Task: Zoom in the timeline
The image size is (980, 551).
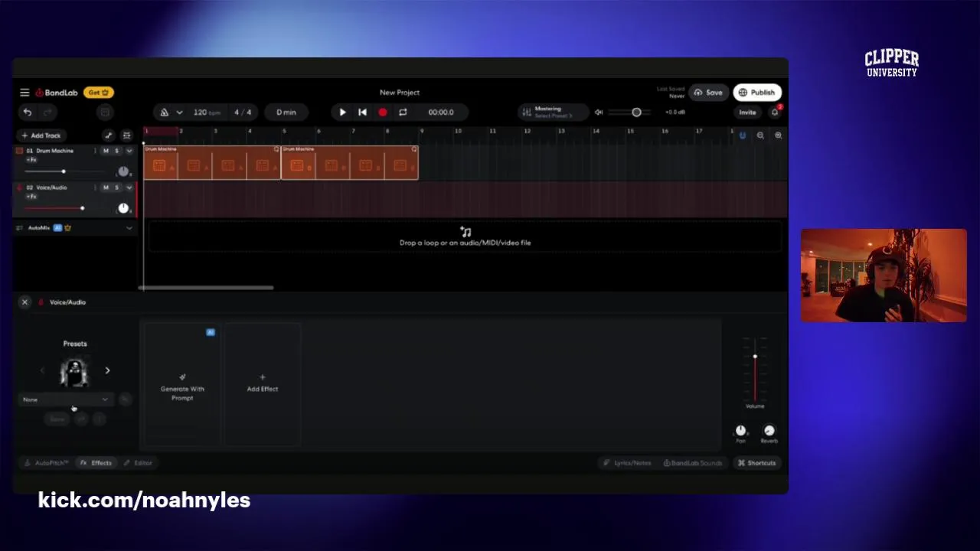Action: (x=778, y=135)
